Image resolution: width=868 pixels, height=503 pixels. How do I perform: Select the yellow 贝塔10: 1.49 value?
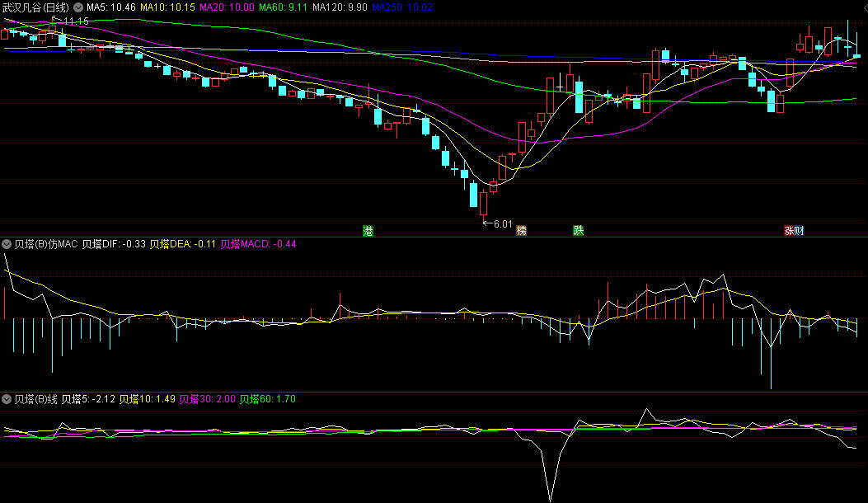148,399
